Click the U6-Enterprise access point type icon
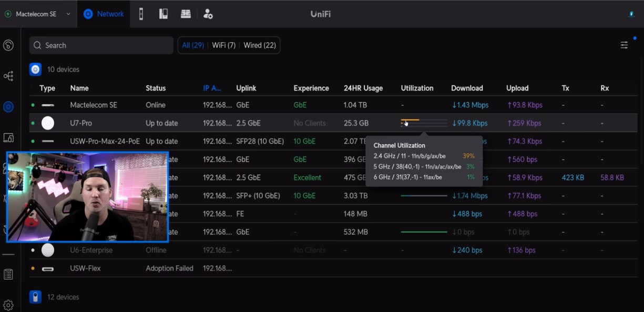Viewport: 644px width, 312px height. [x=48, y=250]
